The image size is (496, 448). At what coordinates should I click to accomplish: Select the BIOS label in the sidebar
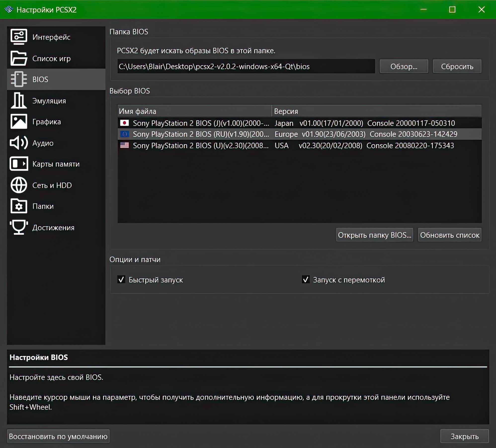[x=40, y=79]
